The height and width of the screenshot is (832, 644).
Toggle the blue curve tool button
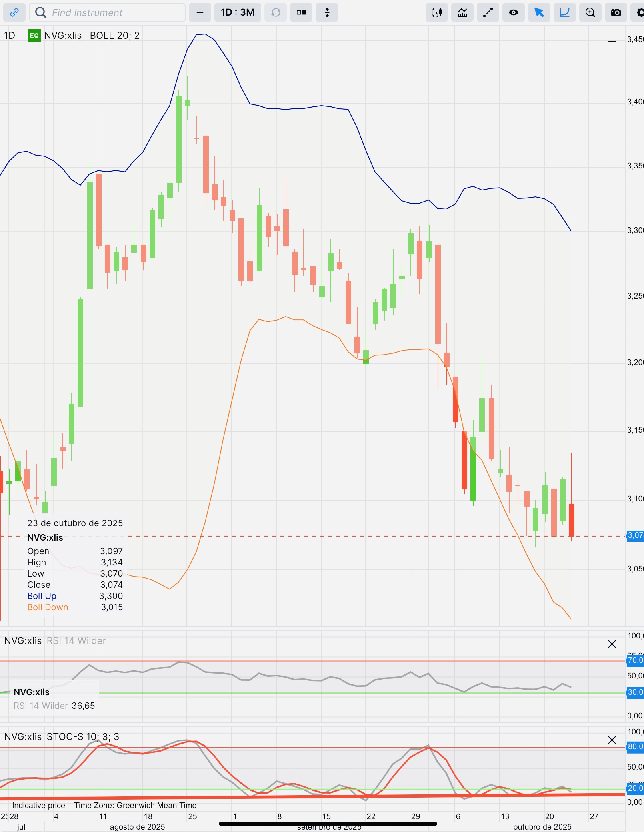pyautogui.click(x=565, y=12)
